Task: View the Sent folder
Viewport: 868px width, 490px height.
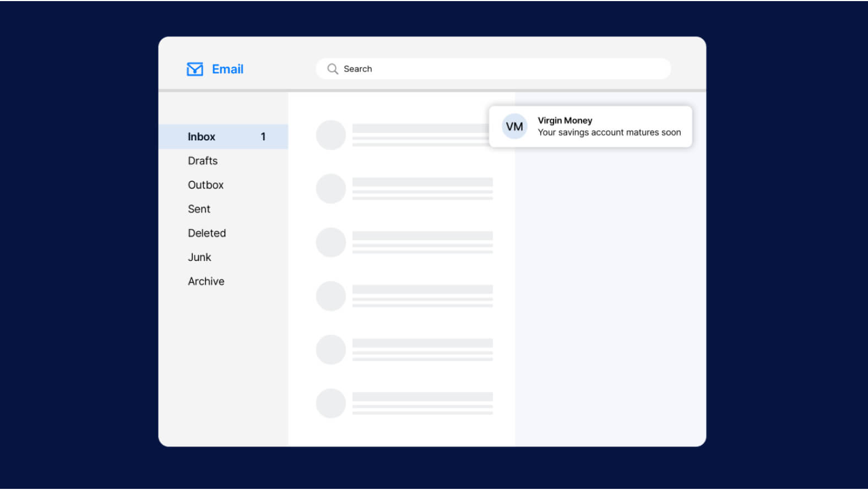Action: click(x=199, y=209)
